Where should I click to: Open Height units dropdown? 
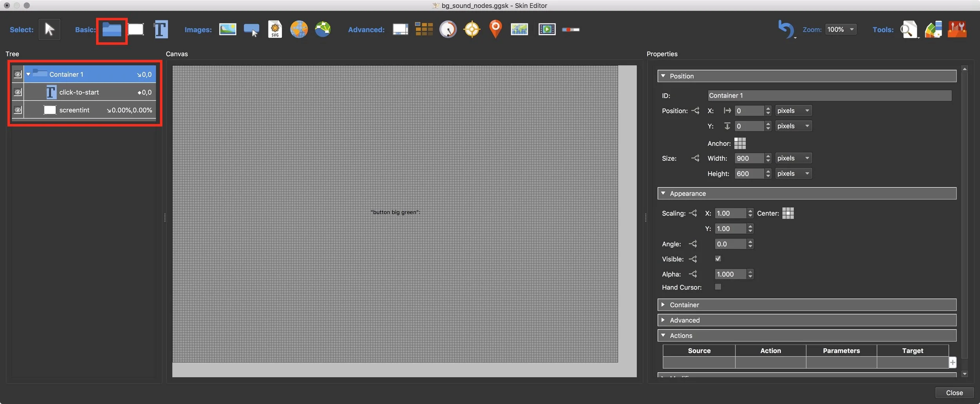pos(793,173)
